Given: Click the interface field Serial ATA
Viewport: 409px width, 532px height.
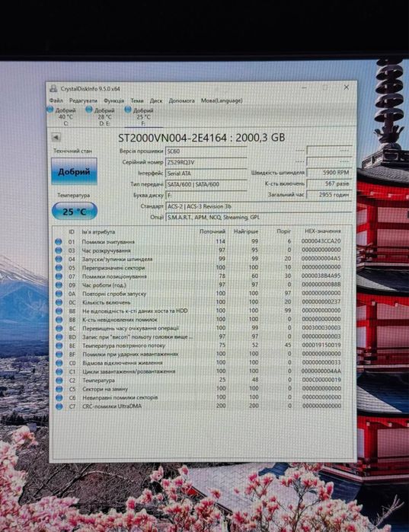Looking at the screenshot, I should (206, 173).
